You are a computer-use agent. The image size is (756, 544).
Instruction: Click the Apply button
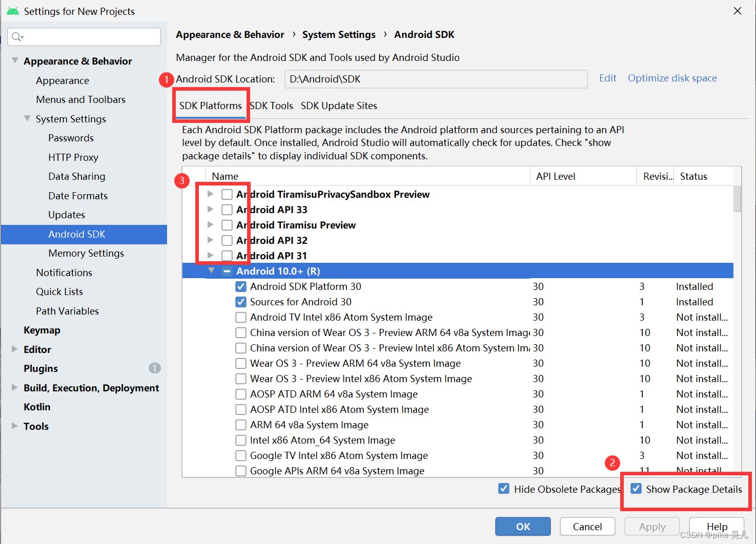[x=652, y=527]
